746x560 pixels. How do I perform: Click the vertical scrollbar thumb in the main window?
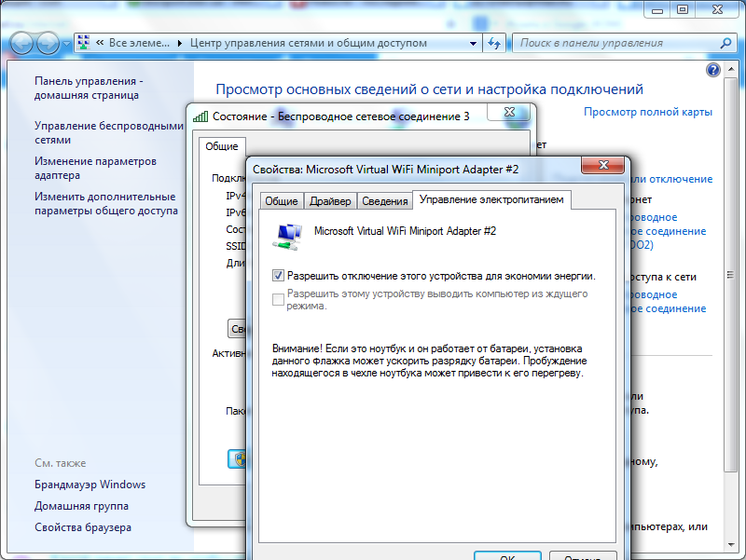click(x=730, y=274)
